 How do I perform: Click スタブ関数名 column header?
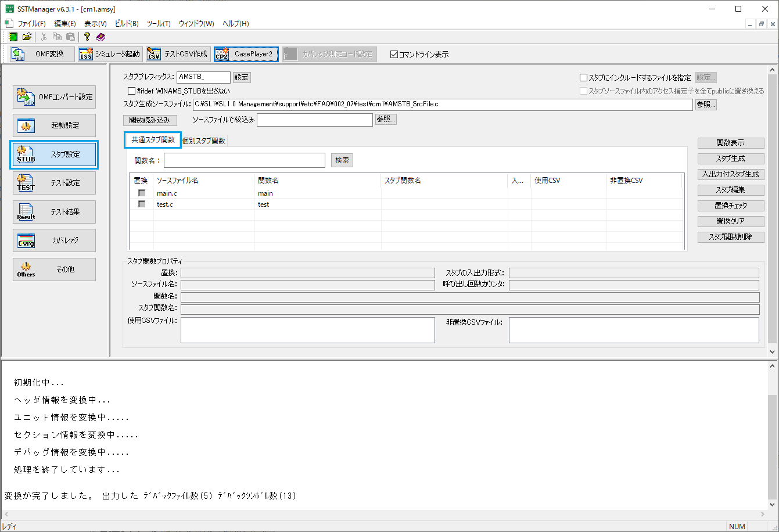pos(444,181)
